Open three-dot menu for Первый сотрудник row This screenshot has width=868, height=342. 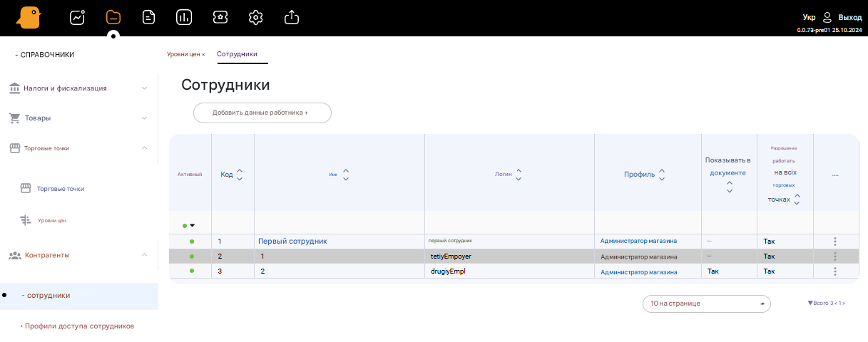(x=834, y=242)
